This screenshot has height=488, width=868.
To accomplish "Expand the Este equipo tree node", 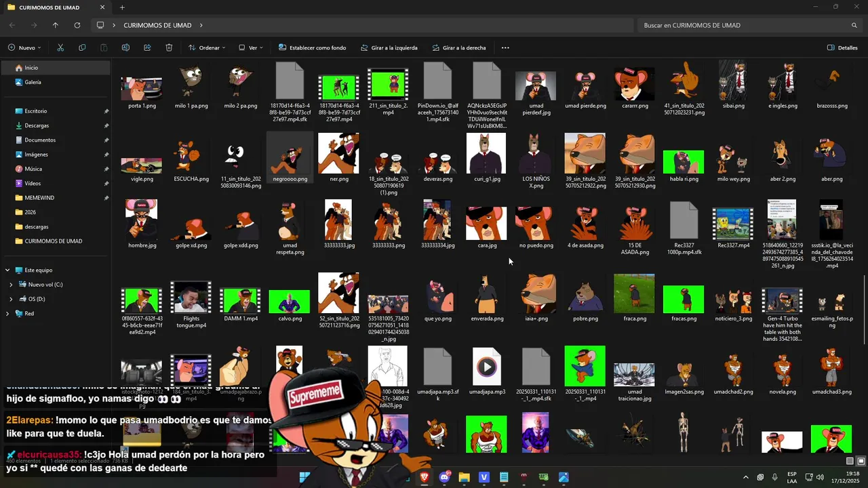I will [x=7, y=270].
